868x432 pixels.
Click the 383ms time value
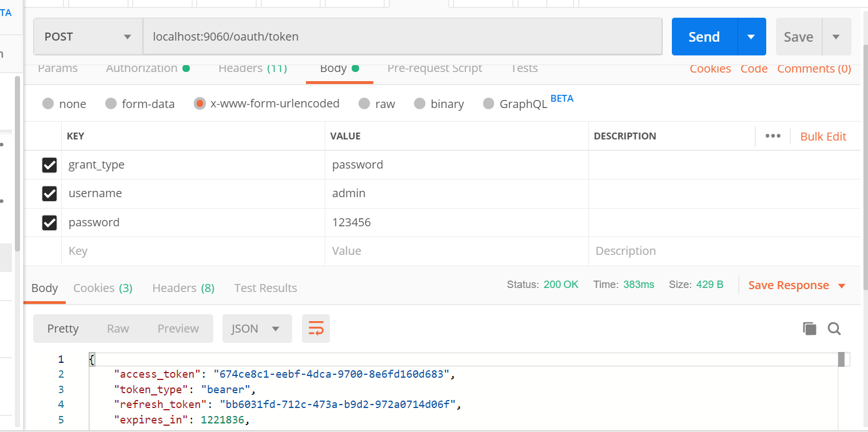point(639,285)
